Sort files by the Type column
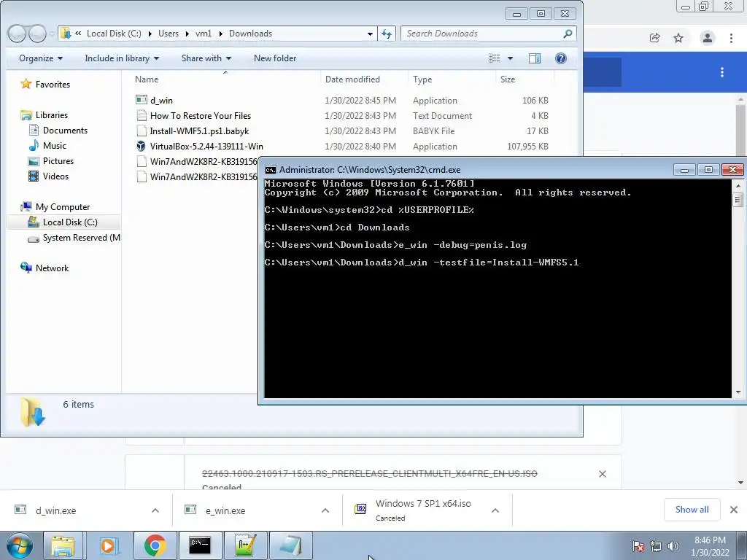 422,79
